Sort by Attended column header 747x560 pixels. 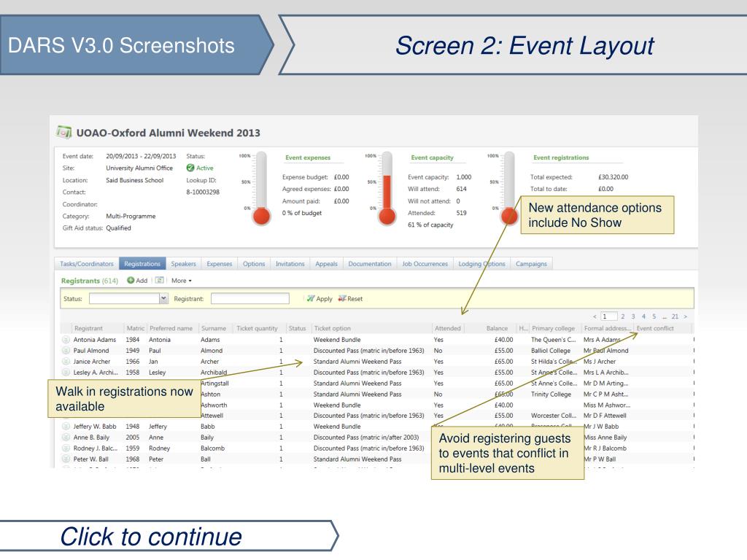coord(447,329)
